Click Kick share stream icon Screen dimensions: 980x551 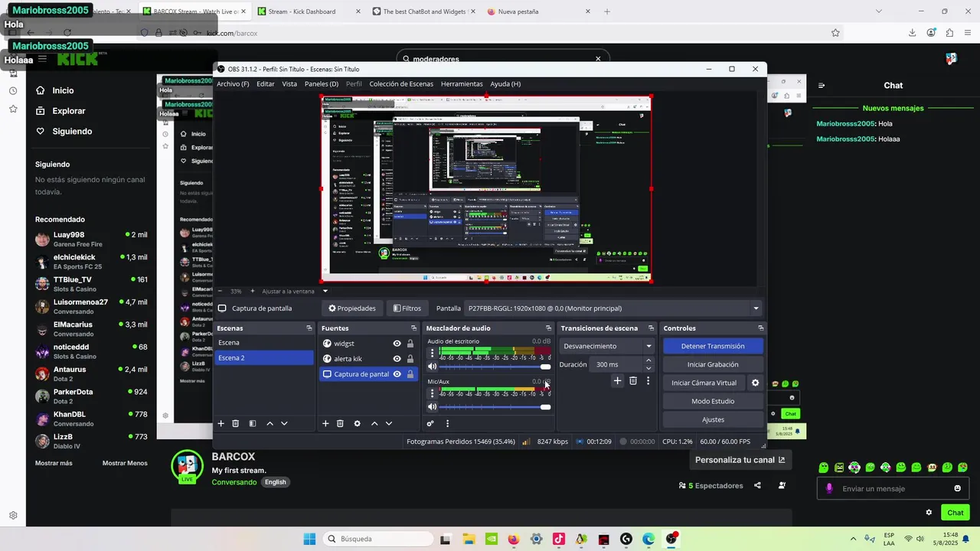(757, 485)
